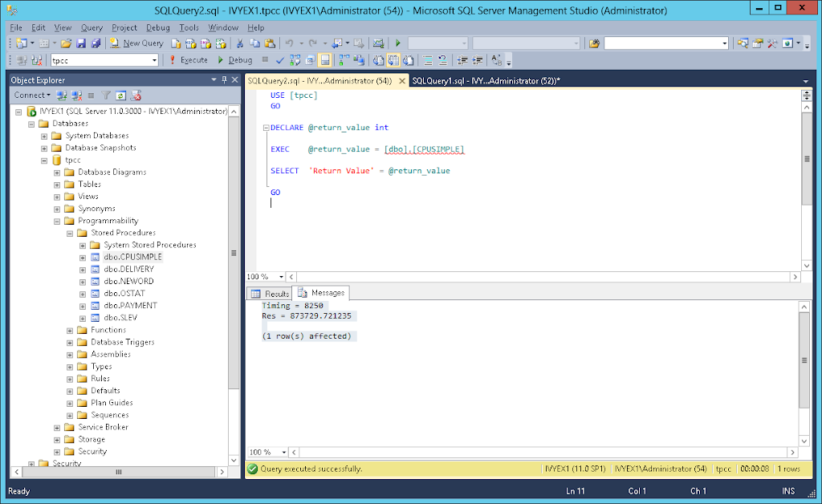
Task: Click the Open File folder icon
Action: coord(66,43)
